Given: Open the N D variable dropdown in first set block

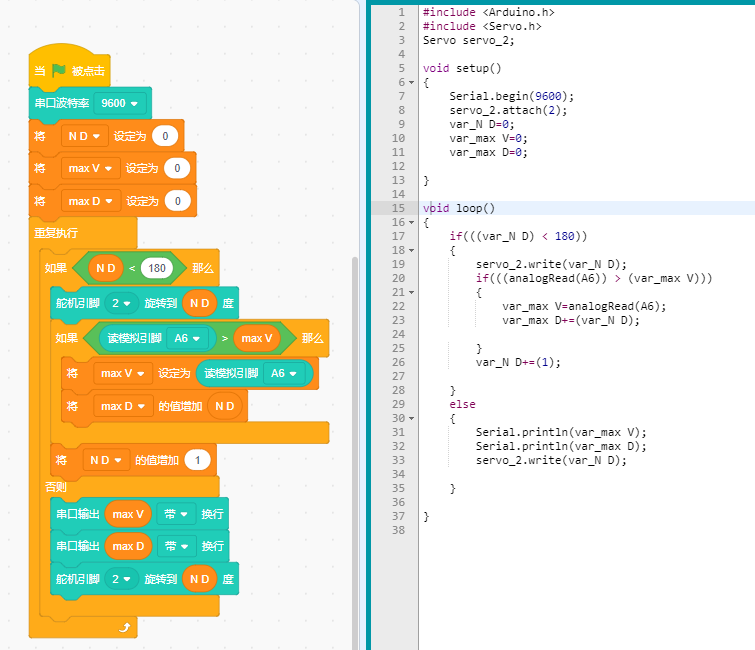Looking at the screenshot, I should coord(84,136).
